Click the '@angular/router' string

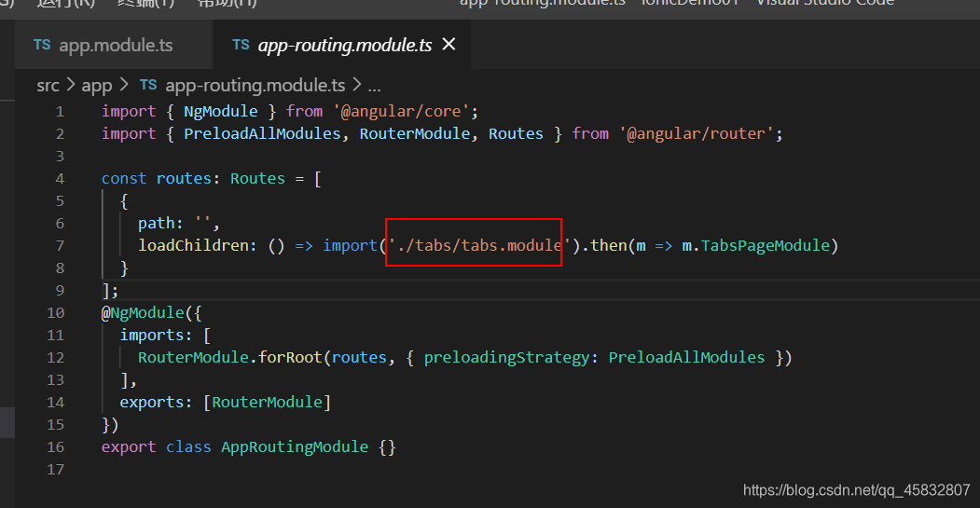tap(697, 133)
